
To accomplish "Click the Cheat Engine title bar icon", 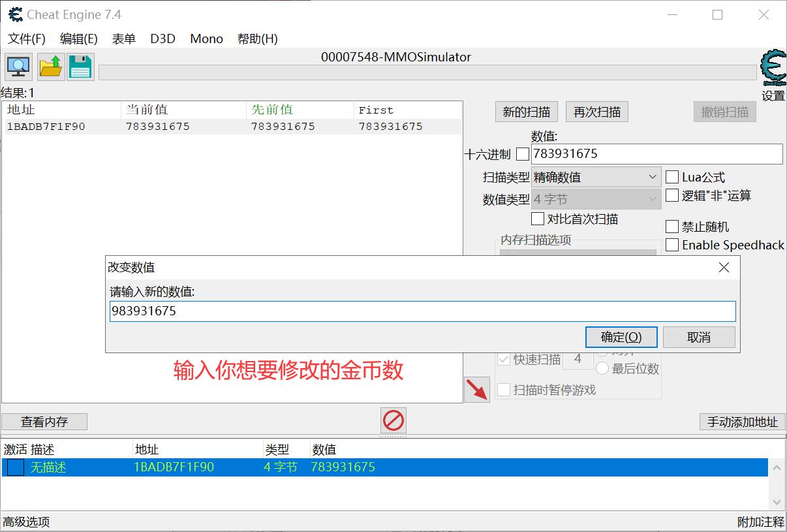I will (15, 14).
